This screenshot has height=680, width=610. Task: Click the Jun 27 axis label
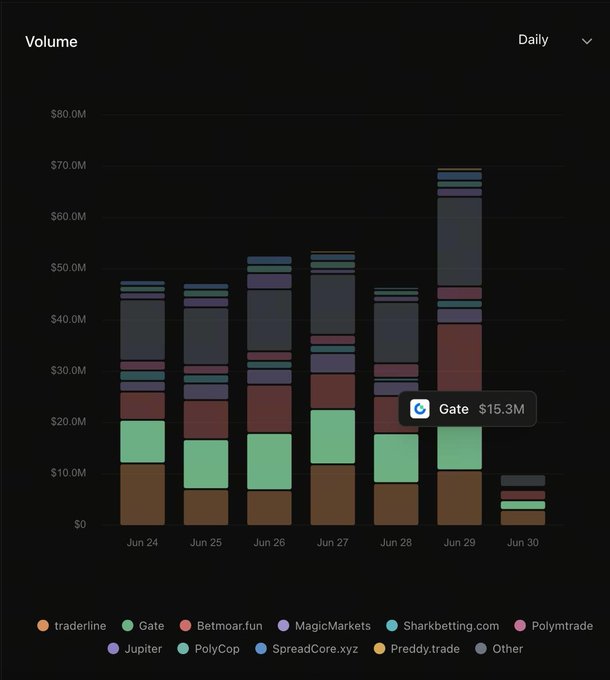(x=333, y=543)
